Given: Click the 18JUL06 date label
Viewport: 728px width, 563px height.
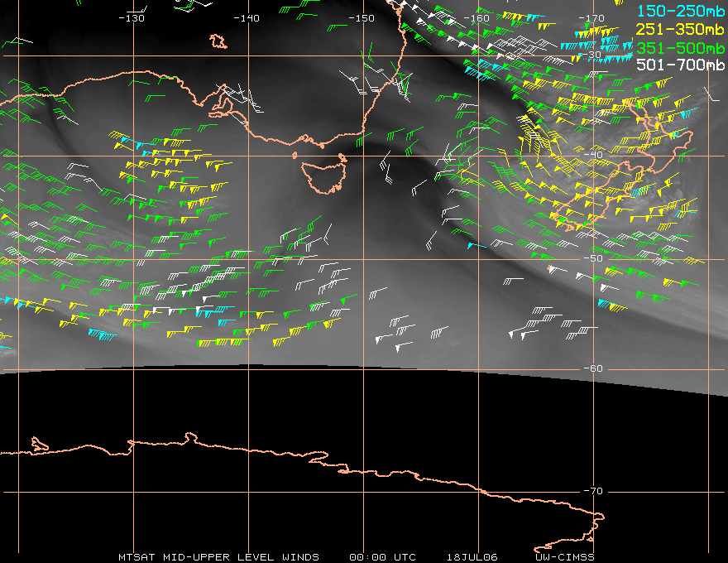Looking at the screenshot, I should pyautogui.click(x=472, y=557).
